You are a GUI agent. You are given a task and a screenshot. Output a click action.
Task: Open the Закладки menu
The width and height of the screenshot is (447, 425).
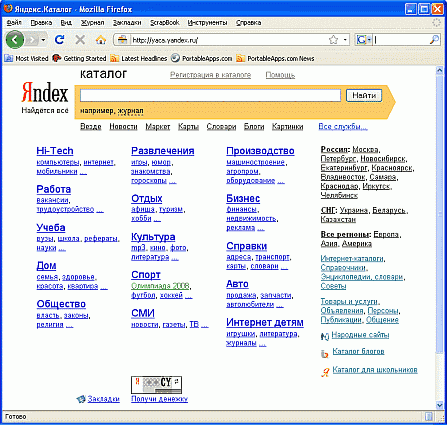coord(127,23)
